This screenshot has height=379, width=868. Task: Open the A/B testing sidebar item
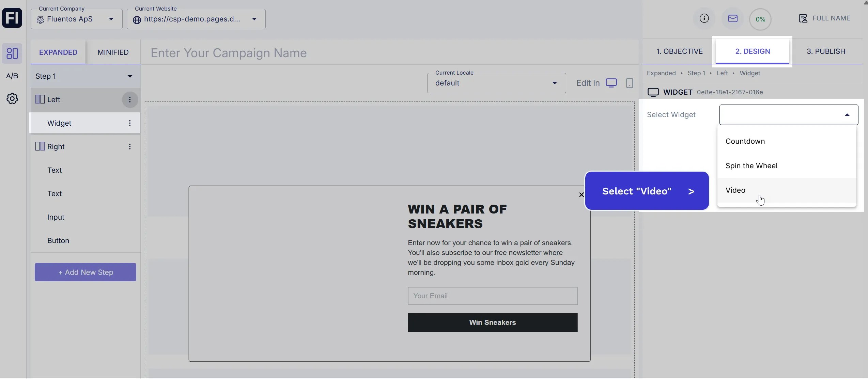12,76
